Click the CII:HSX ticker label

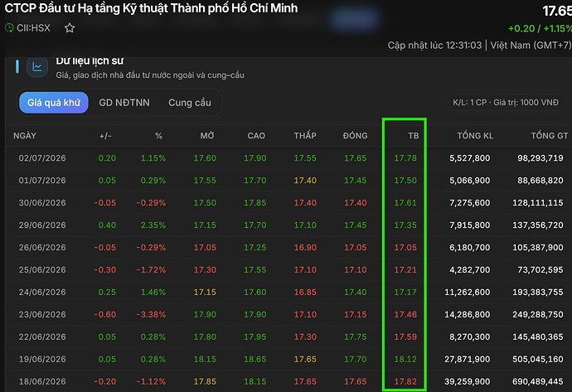click(33, 27)
